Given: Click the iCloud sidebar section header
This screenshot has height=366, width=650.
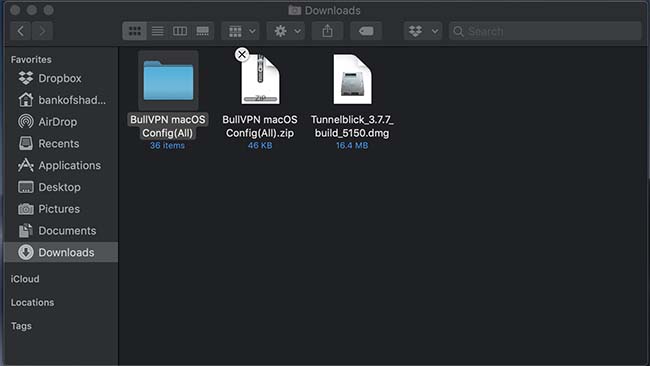Looking at the screenshot, I should (25, 279).
